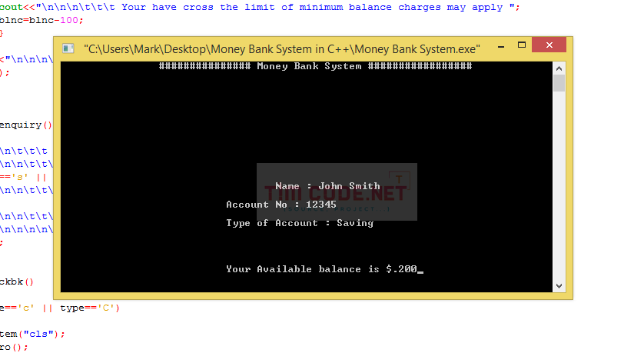644x353 pixels.
Task: Click the console vertical scrollbar thumb
Action: click(x=559, y=83)
